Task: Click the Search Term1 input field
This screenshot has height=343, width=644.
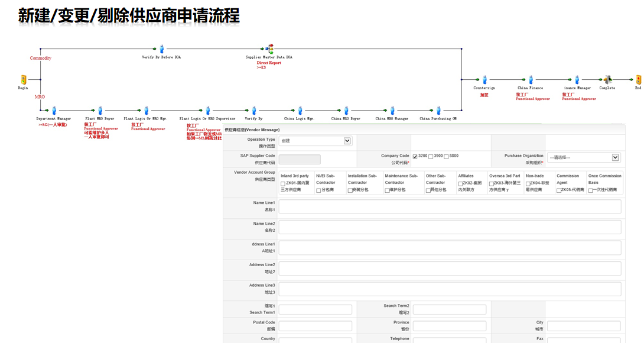Action: pos(315,309)
